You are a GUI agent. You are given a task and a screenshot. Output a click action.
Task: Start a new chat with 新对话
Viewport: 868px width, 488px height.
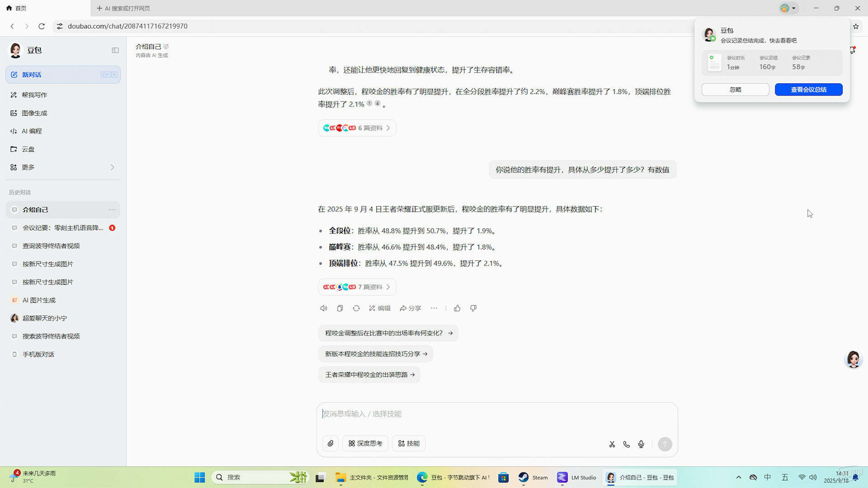coord(63,75)
